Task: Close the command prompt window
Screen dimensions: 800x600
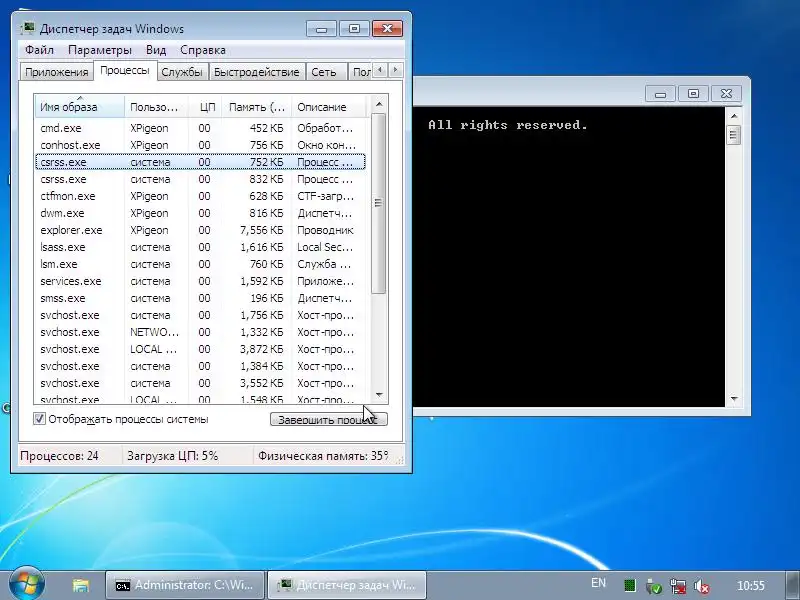Action: (x=726, y=94)
